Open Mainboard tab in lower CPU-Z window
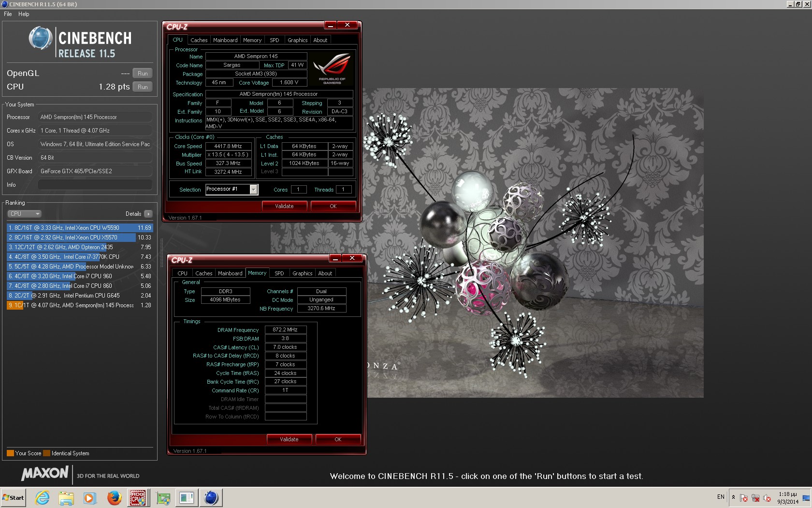The image size is (812, 508). [230, 273]
